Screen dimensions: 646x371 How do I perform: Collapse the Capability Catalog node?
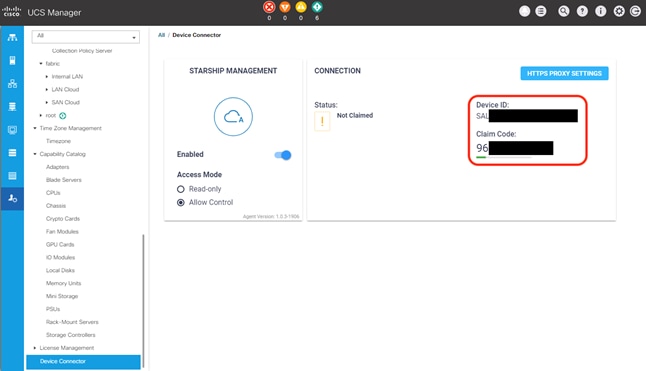tap(35, 154)
